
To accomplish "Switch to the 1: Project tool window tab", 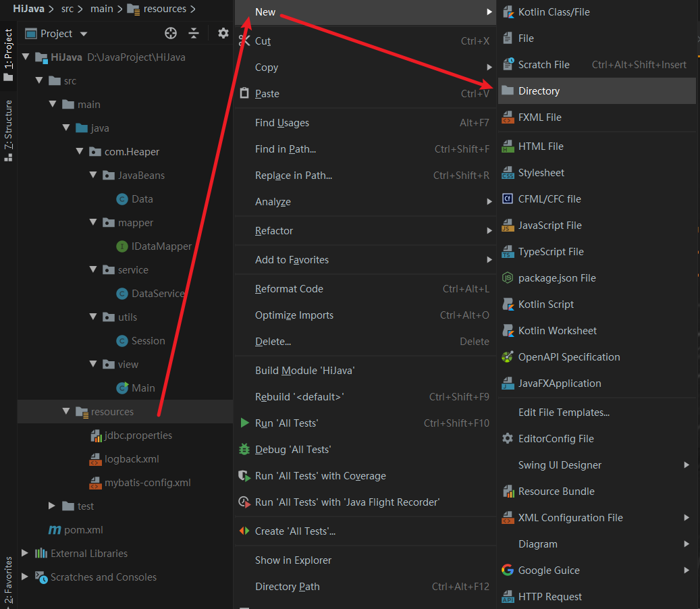I will [x=8, y=55].
